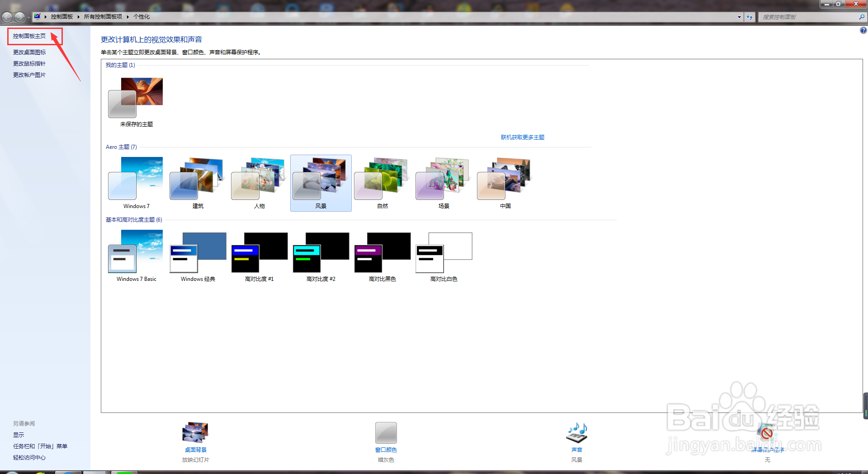Choose the 高对比黑色 theme
The width and height of the screenshot is (868, 474).
click(x=382, y=252)
